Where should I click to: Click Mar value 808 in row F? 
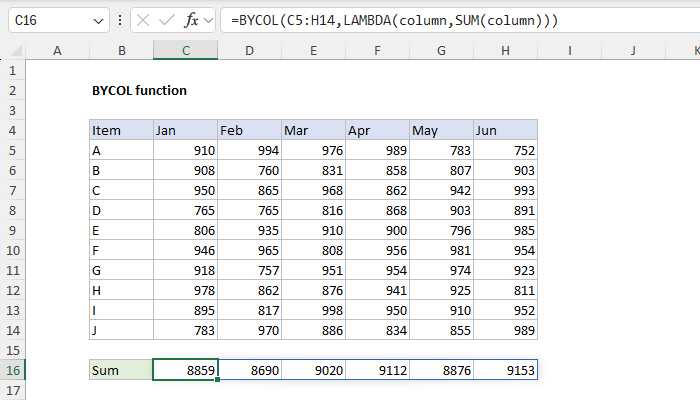coord(313,250)
